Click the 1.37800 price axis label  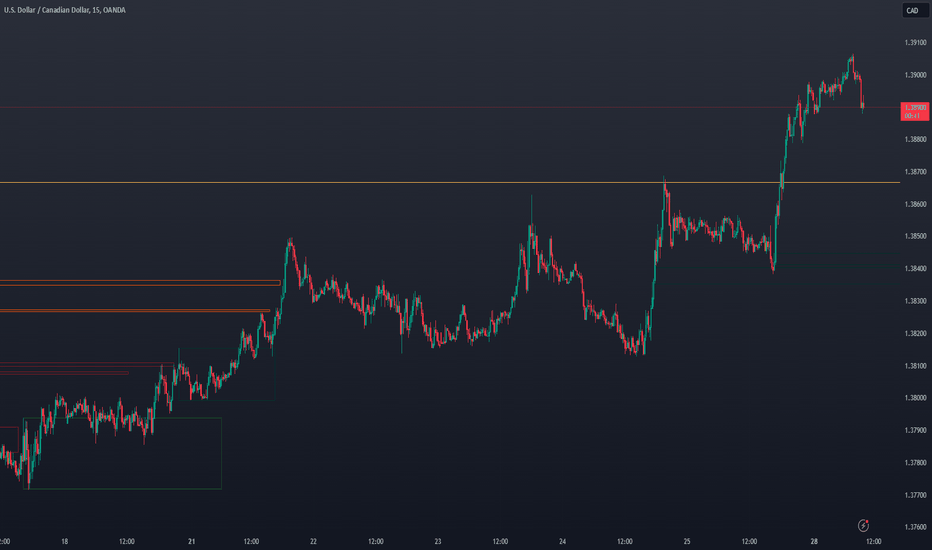(x=915, y=463)
